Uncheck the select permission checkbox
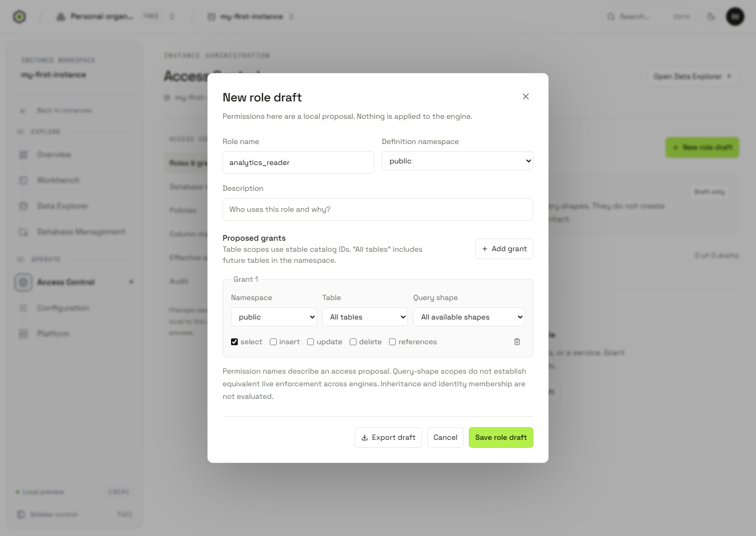Viewport: 756px width, 536px height. (235, 342)
